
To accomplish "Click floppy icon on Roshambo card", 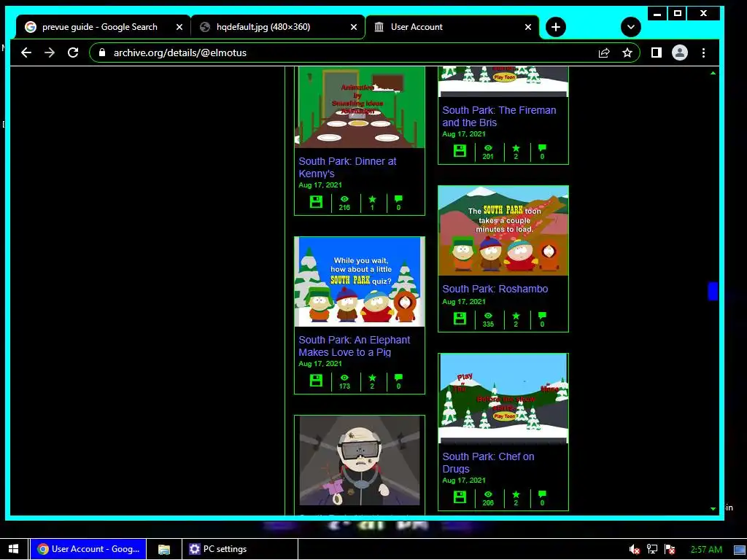I will tap(460, 319).
